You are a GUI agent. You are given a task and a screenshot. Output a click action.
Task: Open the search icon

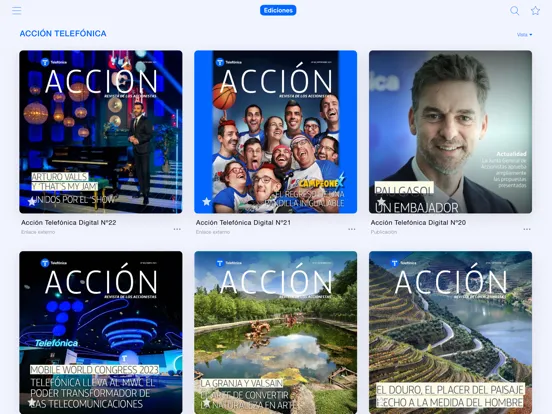pos(514,11)
